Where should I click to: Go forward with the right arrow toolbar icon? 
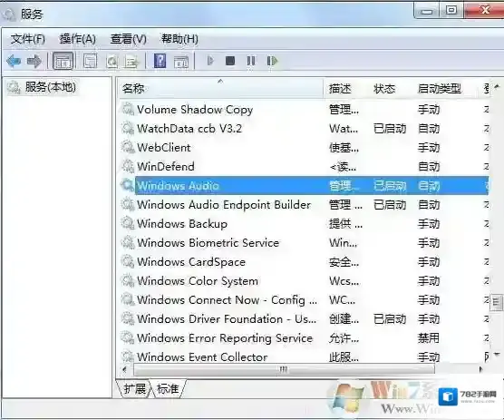click(x=34, y=61)
